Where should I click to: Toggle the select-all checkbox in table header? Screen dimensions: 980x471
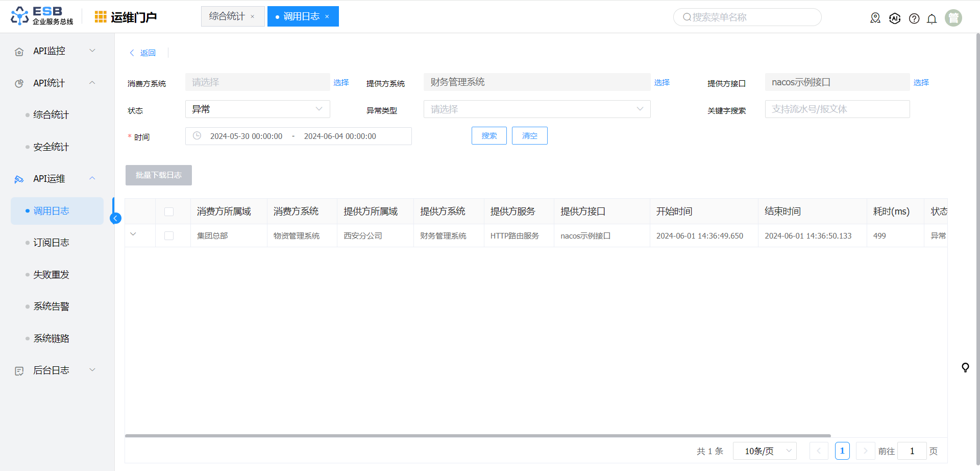point(169,211)
